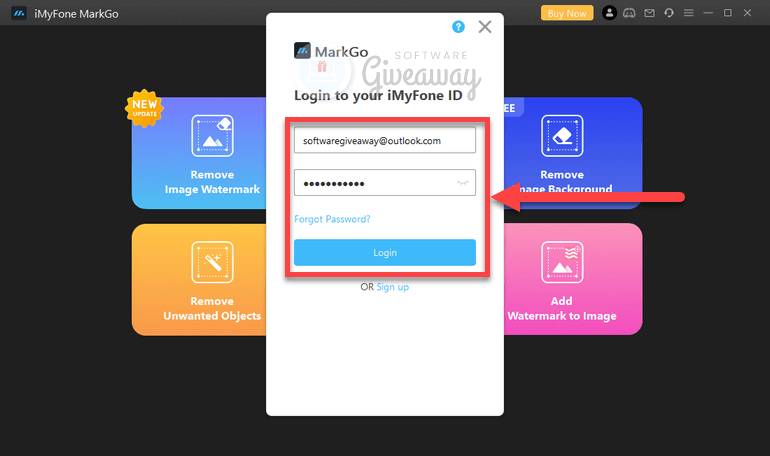Maximize the MarkGo window
Viewport: 770px width, 456px height.
click(x=728, y=13)
